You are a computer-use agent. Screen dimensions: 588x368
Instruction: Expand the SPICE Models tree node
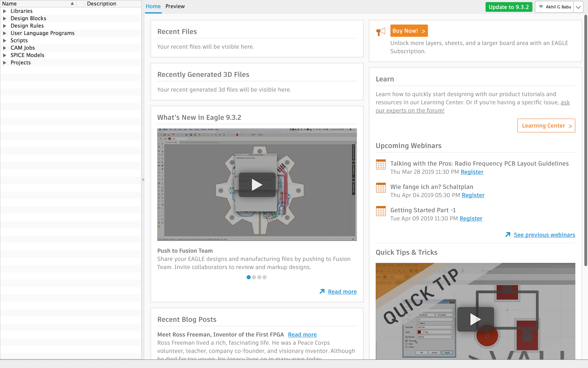4,55
